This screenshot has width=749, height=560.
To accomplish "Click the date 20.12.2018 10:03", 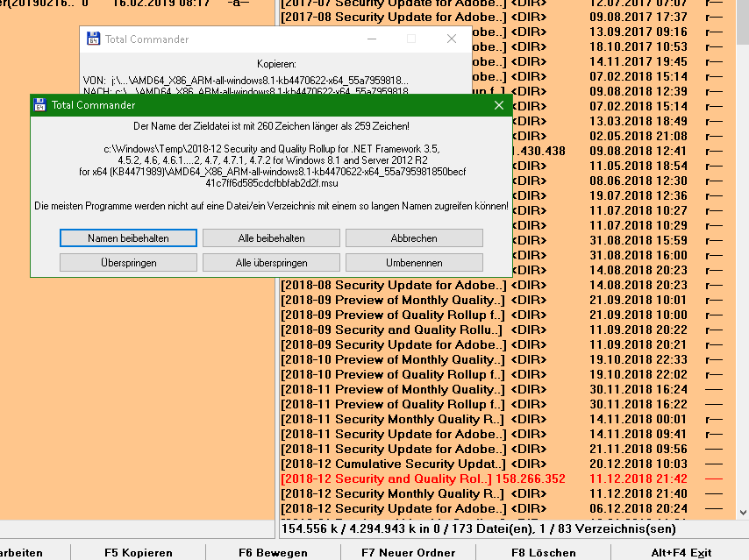I will (x=638, y=464).
